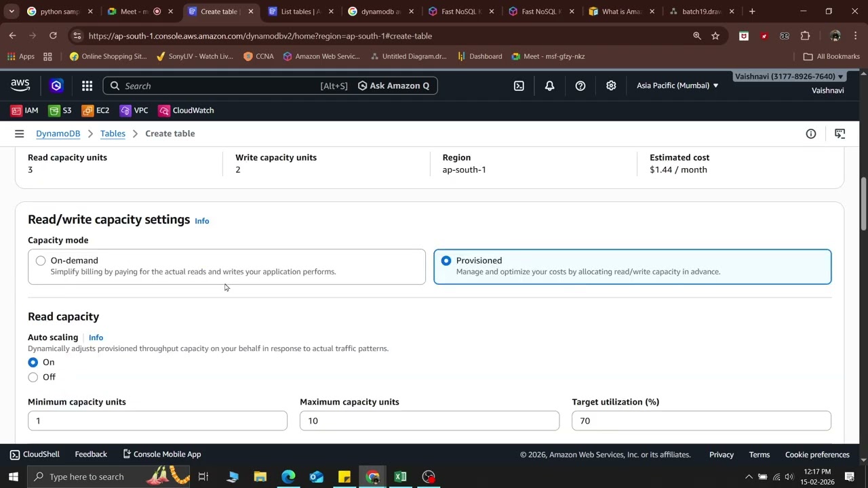The height and width of the screenshot is (488, 868).
Task: Open the CloudWatch service shortcut
Action: (186, 110)
